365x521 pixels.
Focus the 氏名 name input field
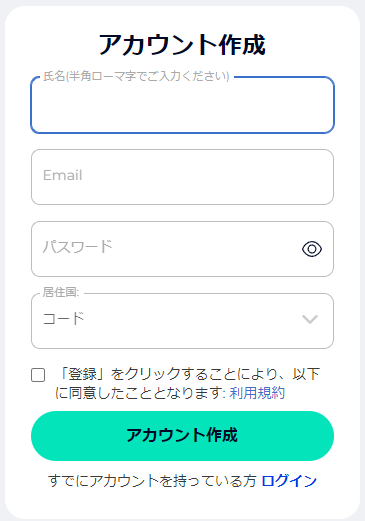tap(182, 105)
